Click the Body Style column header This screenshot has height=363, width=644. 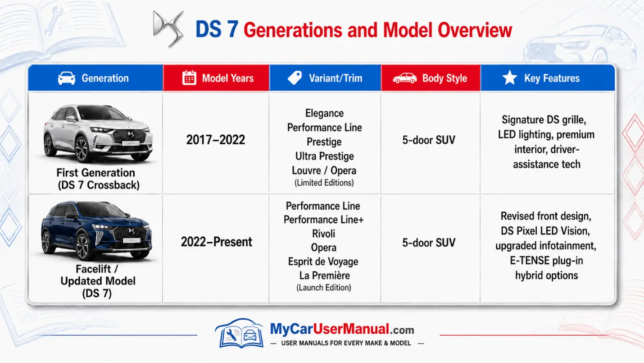[x=431, y=78]
